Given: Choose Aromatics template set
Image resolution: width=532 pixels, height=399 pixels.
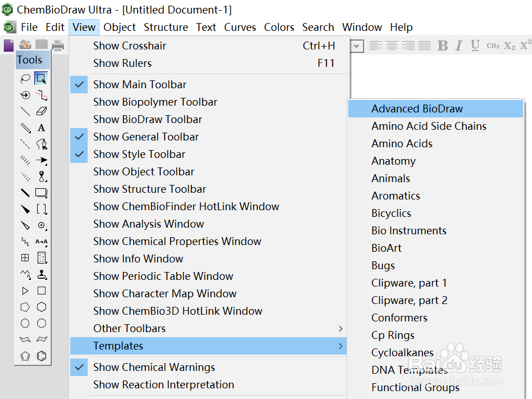Looking at the screenshot, I should [x=435, y=196].
